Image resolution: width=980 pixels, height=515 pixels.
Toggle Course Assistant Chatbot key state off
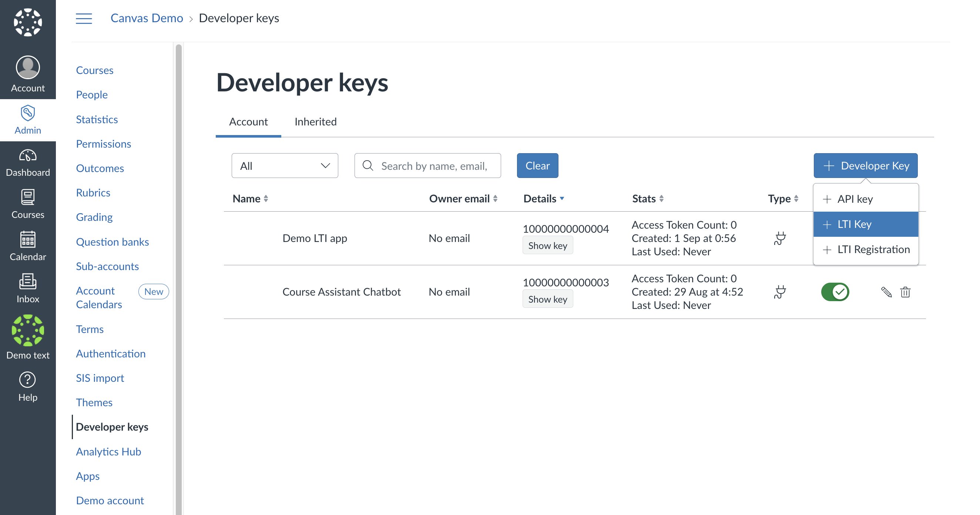pyautogui.click(x=835, y=292)
